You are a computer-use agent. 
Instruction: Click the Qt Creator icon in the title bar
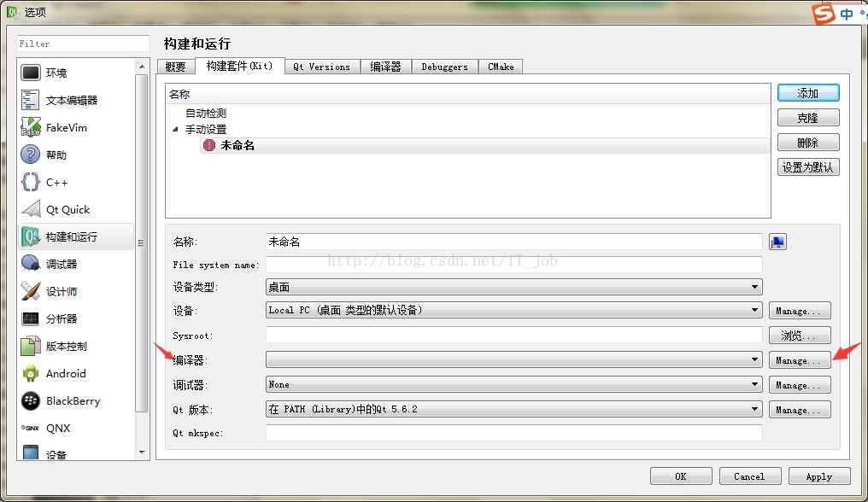pyautogui.click(x=12, y=12)
